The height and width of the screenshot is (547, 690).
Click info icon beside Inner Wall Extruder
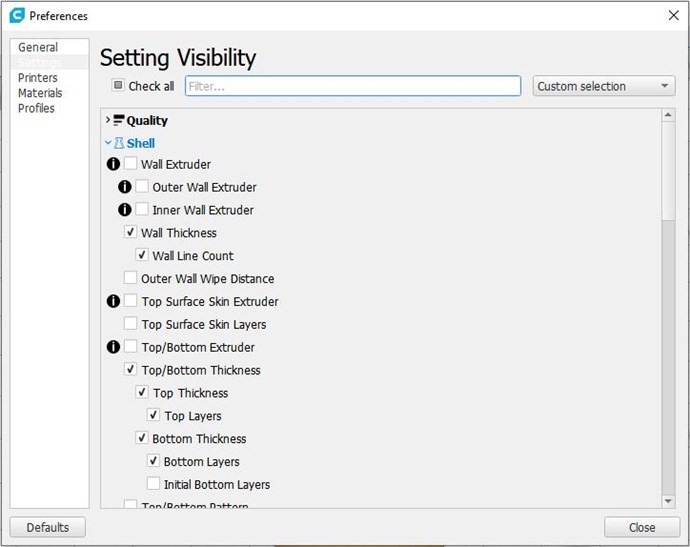point(125,210)
